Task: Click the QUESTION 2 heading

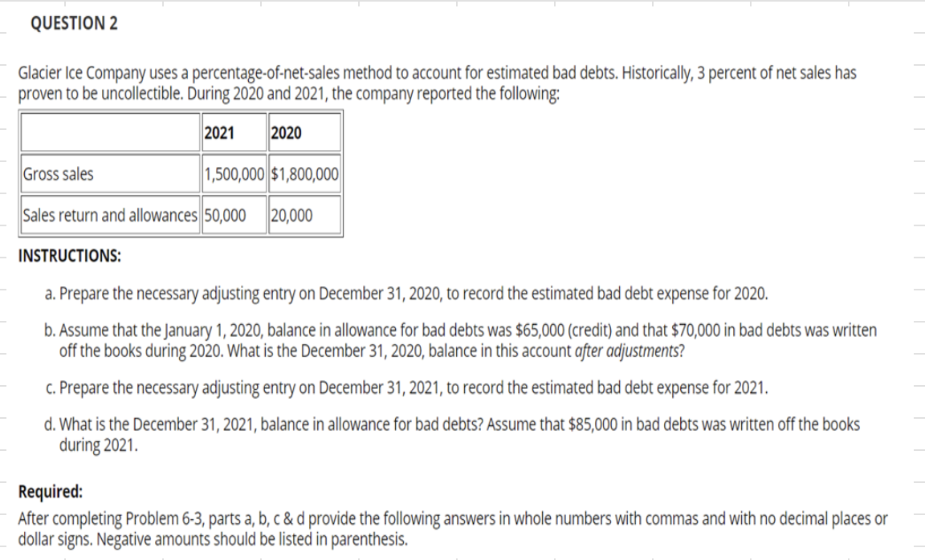Action: coord(74,23)
